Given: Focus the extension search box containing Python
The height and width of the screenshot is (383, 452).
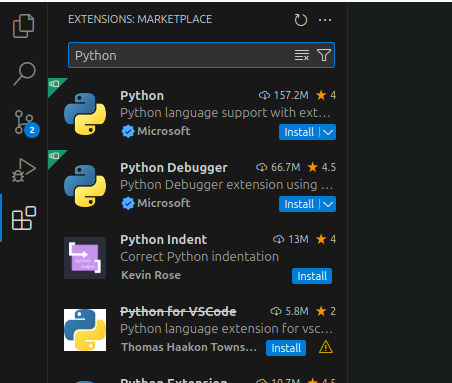Looking at the screenshot, I should pyautogui.click(x=182, y=55).
